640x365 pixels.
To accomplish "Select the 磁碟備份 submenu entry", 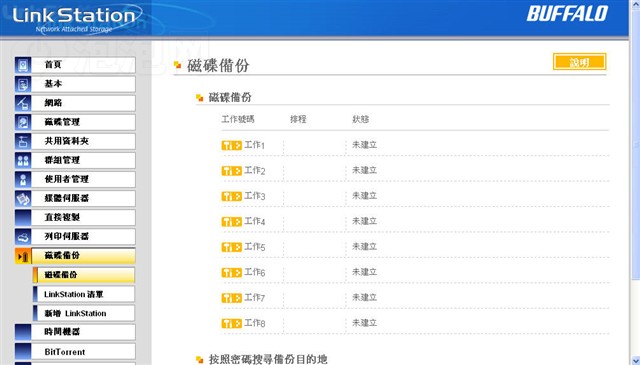I will pyautogui.click(x=84, y=275).
